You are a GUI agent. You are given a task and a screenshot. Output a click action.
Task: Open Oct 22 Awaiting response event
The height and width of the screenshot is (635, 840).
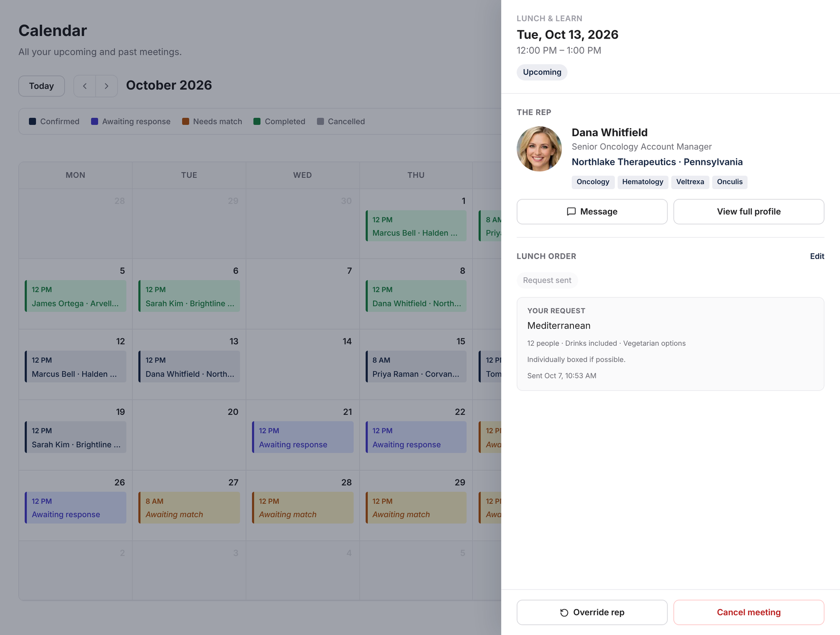click(416, 437)
